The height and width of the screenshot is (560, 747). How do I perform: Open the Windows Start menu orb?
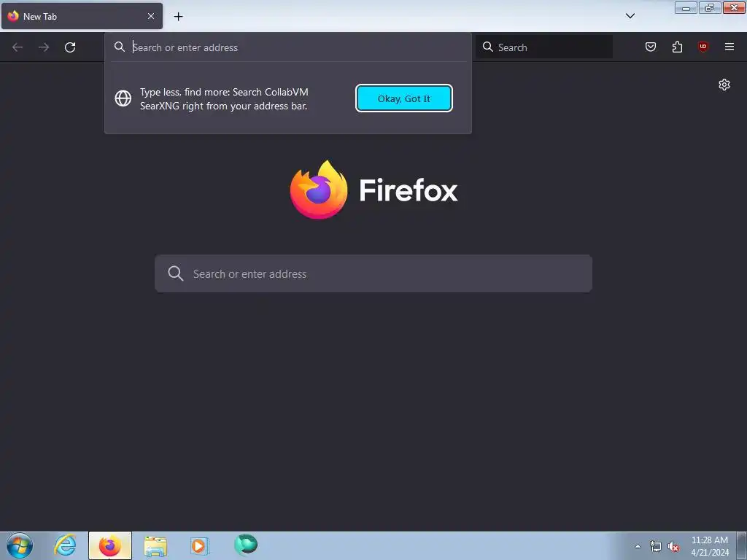(20, 545)
